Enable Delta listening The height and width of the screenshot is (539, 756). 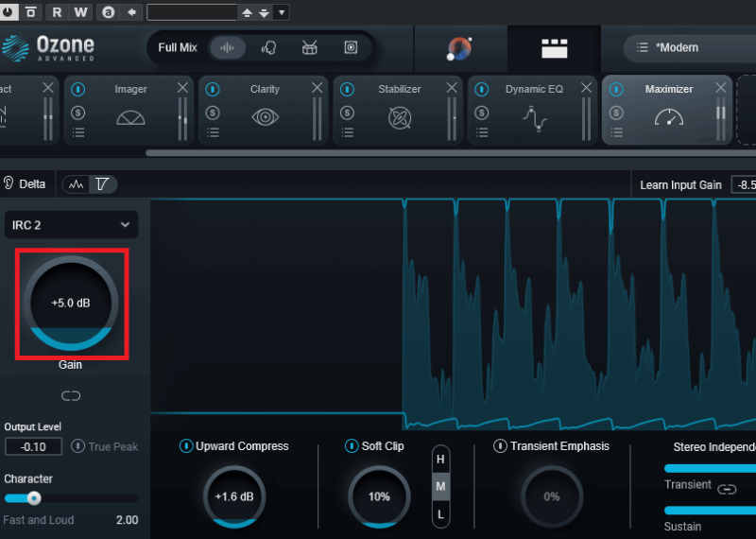25,183
